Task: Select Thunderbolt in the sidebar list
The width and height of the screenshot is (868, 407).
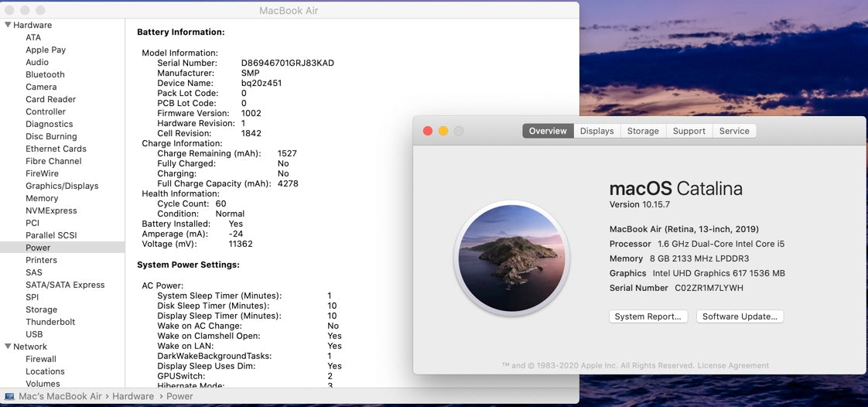Action: pyautogui.click(x=50, y=322)
